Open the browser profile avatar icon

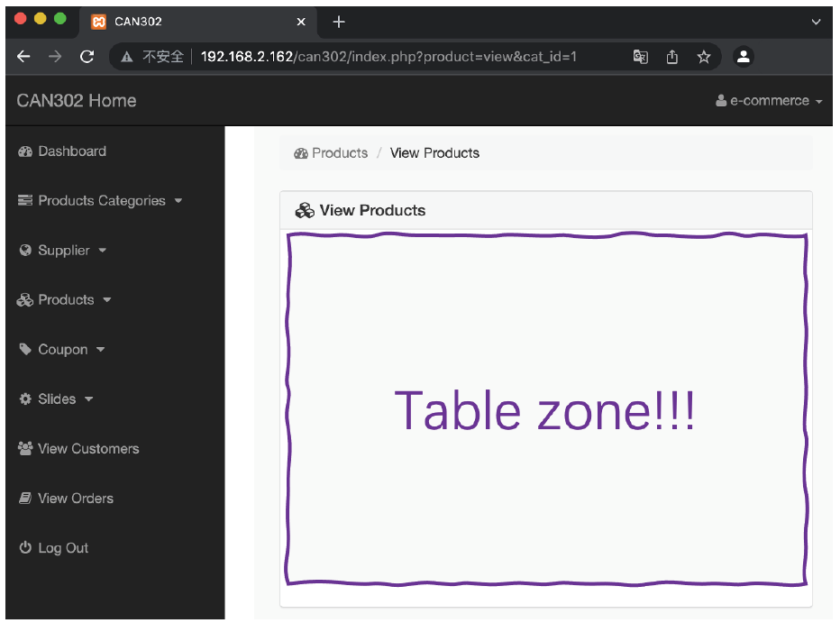[x=743, y=57]
